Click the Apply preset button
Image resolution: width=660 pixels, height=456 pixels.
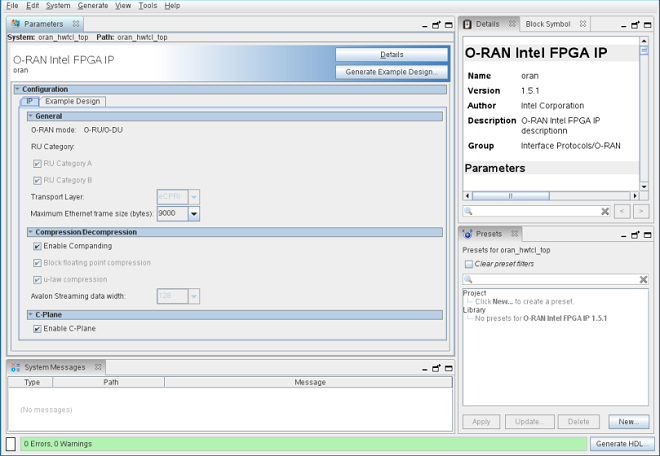click(481, 421)
